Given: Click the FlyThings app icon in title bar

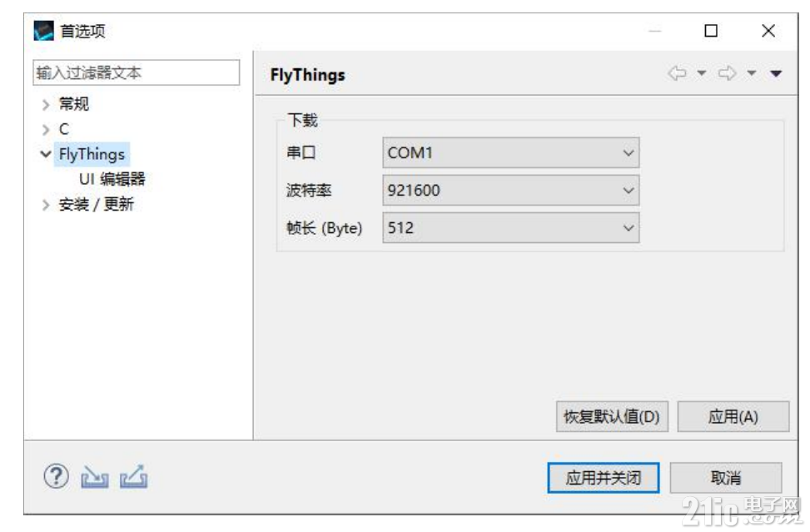Looking at the screenshot, I should pyautogui.click(x=44, y=31).
